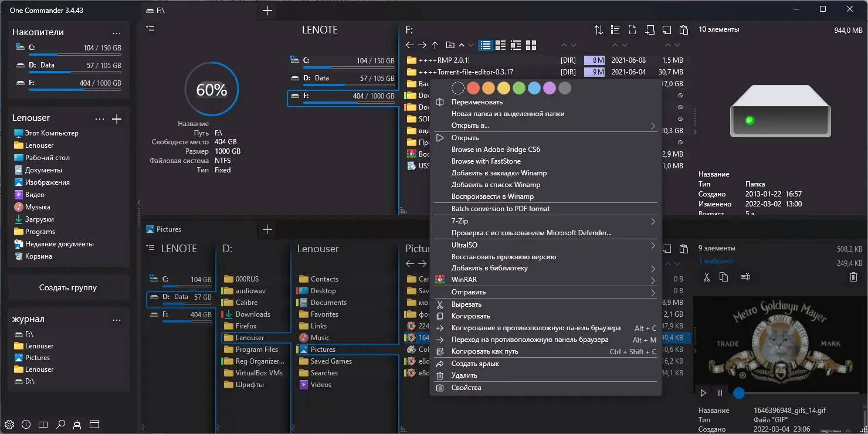
Task: Click the folder history icon in the F: pane
Action: click(x=450, y=45)
